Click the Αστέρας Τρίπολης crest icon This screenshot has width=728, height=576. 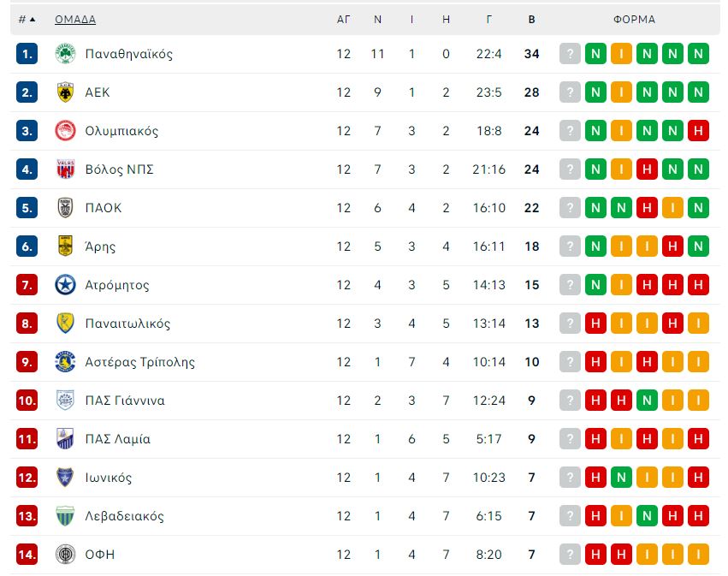(66, 362)
